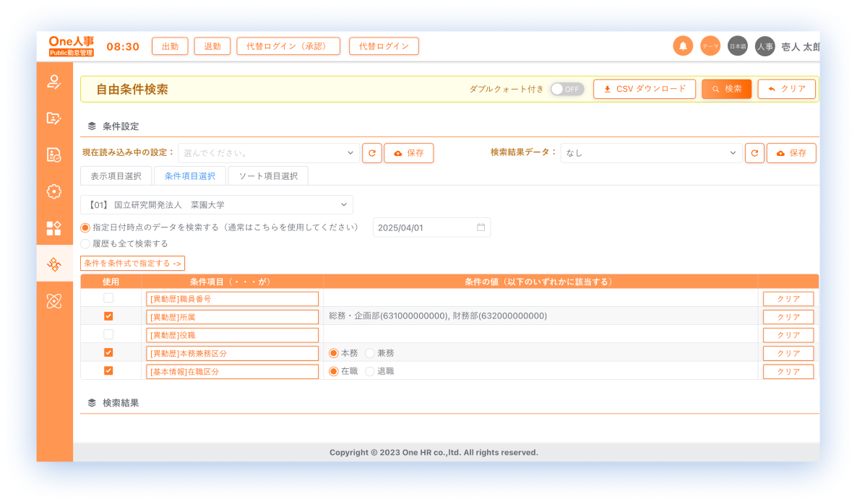Click the notification bell icon
Viewport: 857px width, 504px height.
pos(683,46)
